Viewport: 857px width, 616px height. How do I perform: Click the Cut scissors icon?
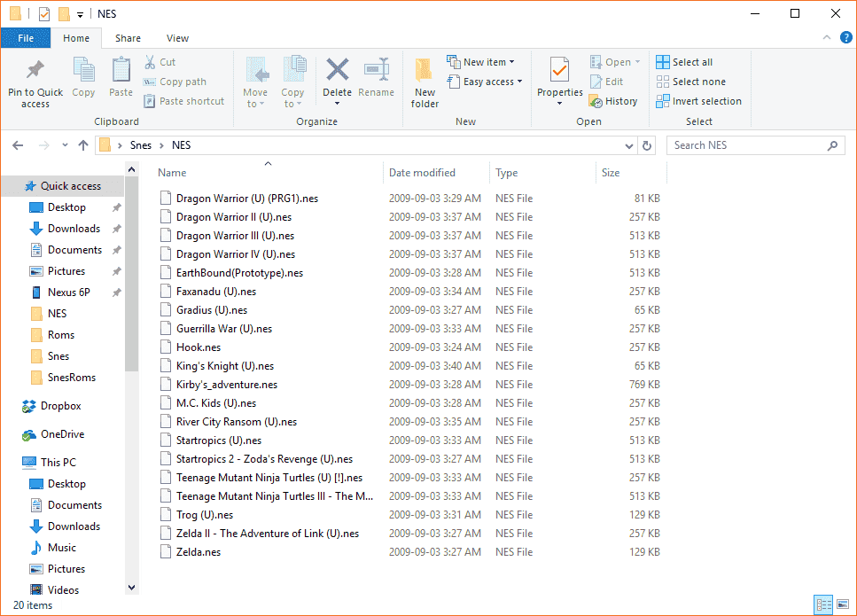[149, 62]
